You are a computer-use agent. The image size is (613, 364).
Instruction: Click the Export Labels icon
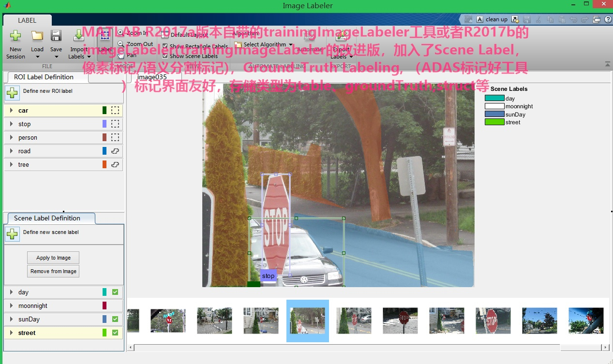pyautogui.click(x=341, y=36)
